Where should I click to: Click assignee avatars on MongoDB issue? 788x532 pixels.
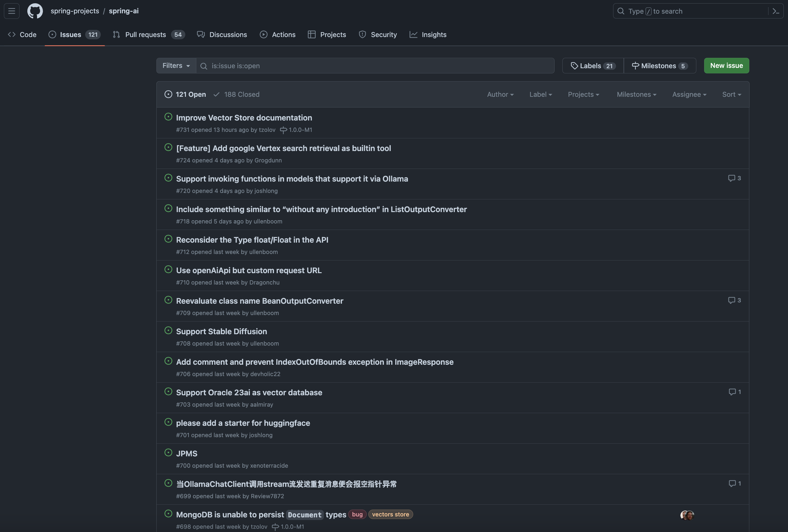687,515
